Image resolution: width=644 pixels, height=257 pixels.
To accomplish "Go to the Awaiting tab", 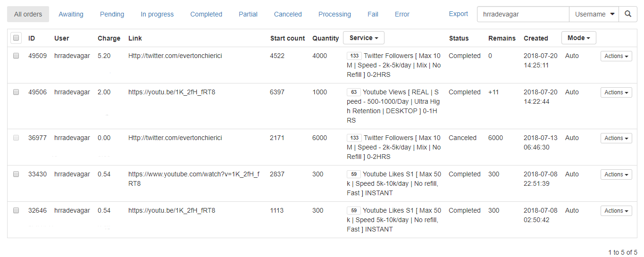I will (70, 14).
